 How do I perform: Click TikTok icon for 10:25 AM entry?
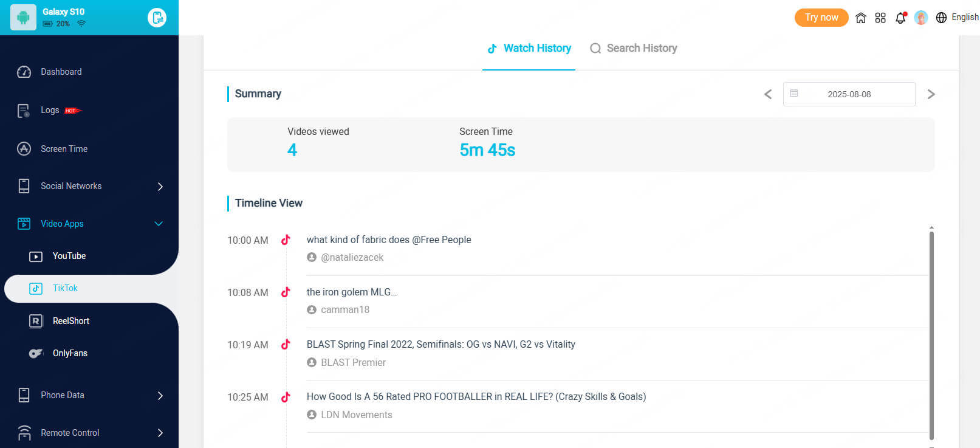coord(286,397)
